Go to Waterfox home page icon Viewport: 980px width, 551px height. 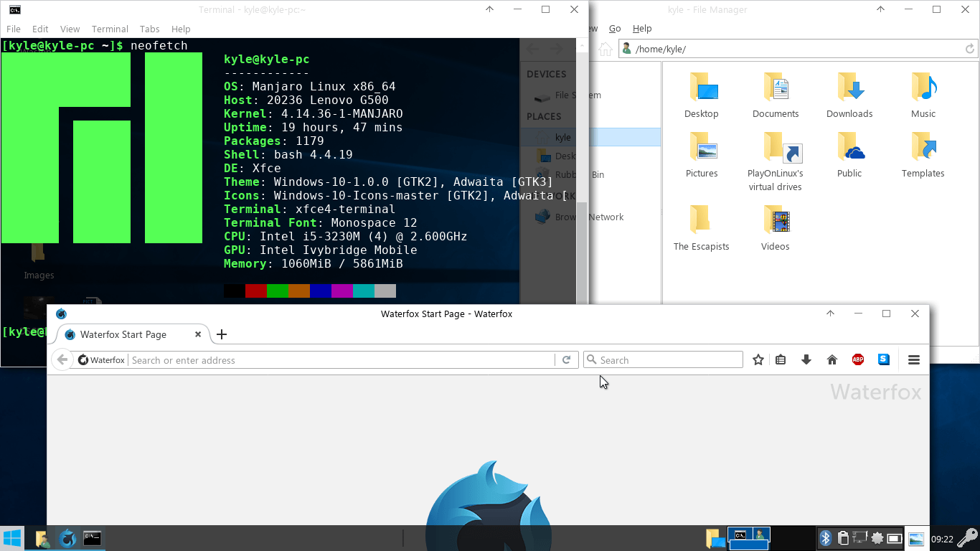pos(832,359)
